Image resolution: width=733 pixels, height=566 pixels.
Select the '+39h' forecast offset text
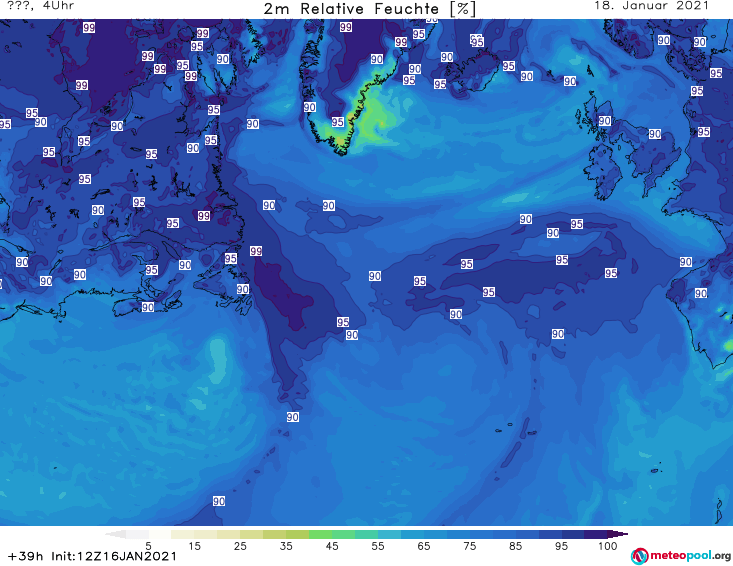[x=26, y=556]
